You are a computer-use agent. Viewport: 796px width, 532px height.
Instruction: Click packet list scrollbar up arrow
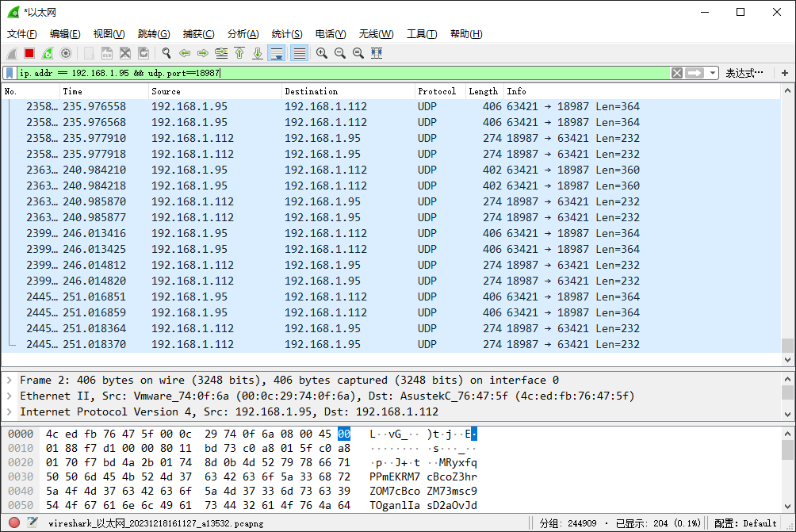click(x=787, y=91)
